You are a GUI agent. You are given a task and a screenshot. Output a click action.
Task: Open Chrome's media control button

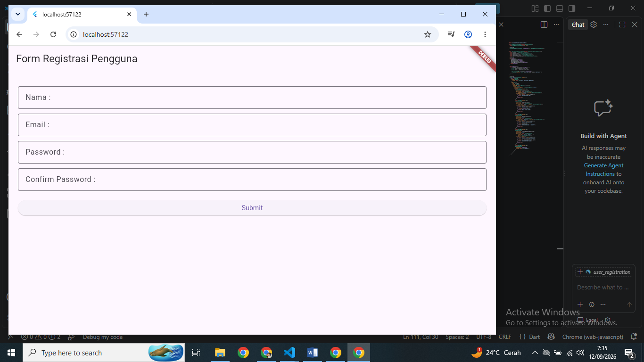pyautogui.click(x=451, y=34)
